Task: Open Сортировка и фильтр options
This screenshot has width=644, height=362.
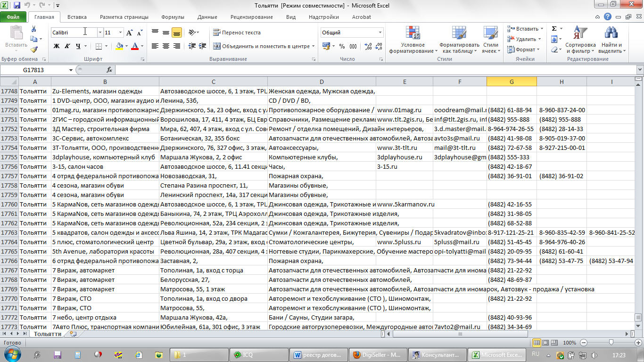Action: tap(580, 40)
